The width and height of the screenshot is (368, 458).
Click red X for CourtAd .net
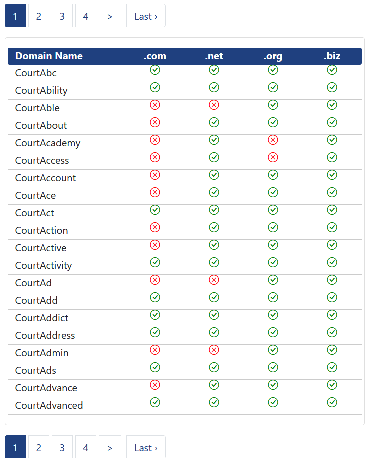(214, 280)
